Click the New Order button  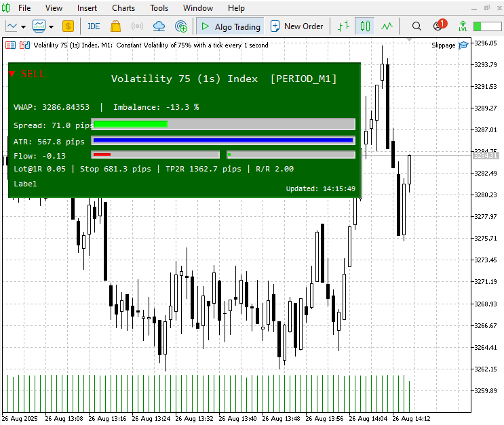tap(296, 26)
